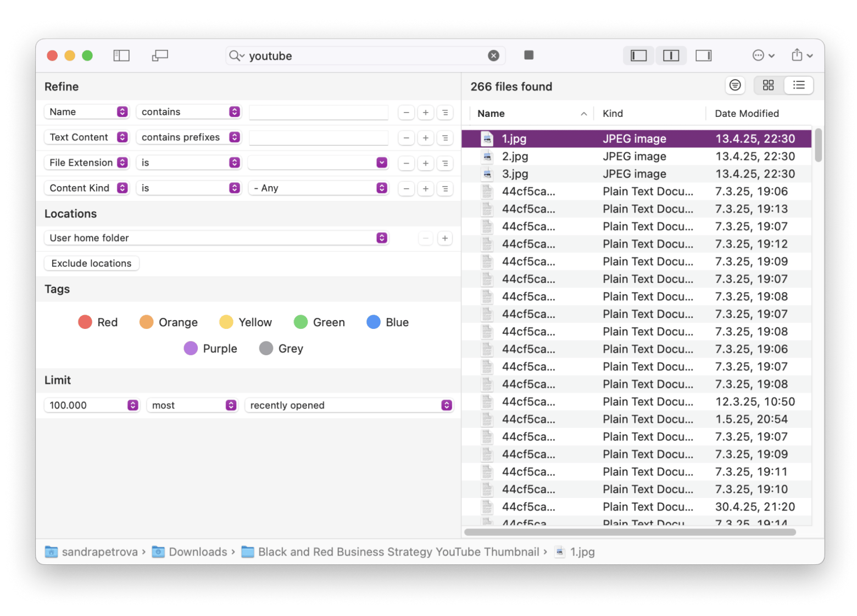This screenshot has width=857, height=616.
Task: Open the share icon menu
Action: [802, 55]
